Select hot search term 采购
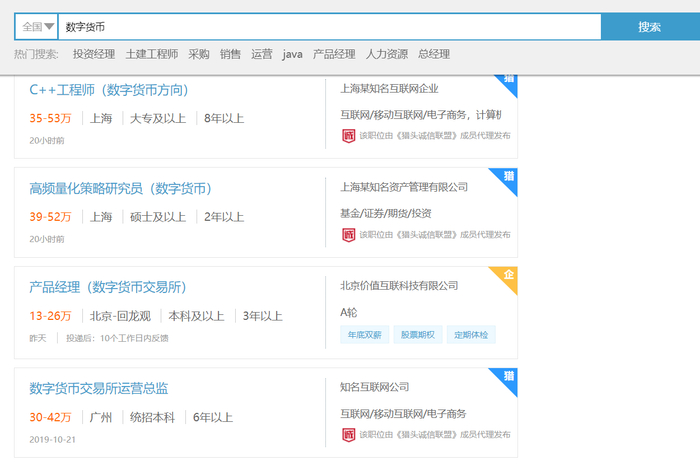Image resolution: width=700 pixels, height=464 pixels. (199, 54)
